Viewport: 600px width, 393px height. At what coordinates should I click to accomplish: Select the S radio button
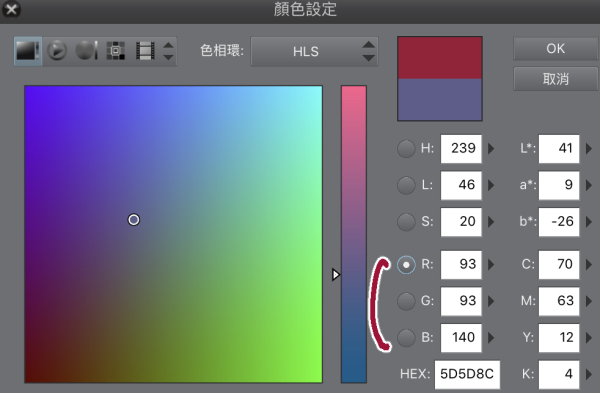(x=406, y=222)
